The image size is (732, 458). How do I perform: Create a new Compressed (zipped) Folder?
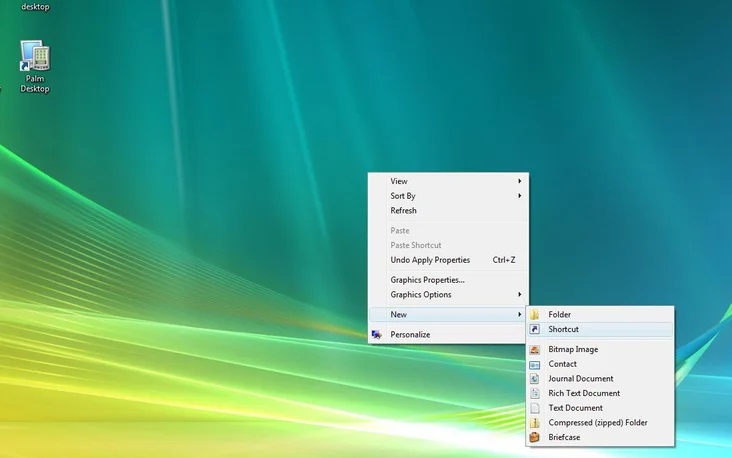pos(600,423)
